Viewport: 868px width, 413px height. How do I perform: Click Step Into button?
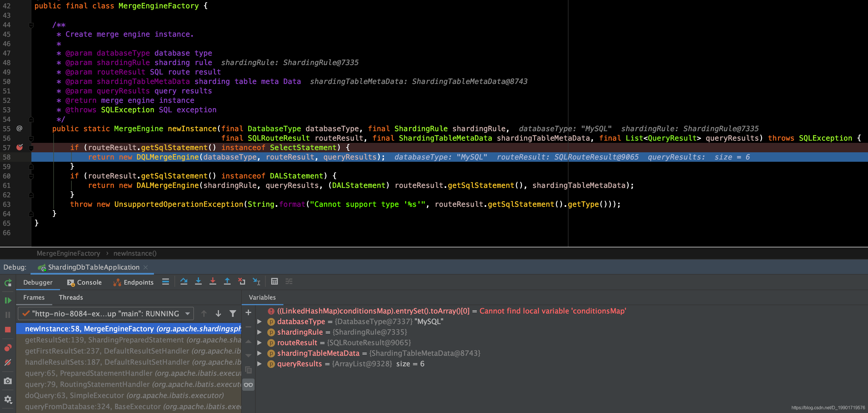point(198,282)
